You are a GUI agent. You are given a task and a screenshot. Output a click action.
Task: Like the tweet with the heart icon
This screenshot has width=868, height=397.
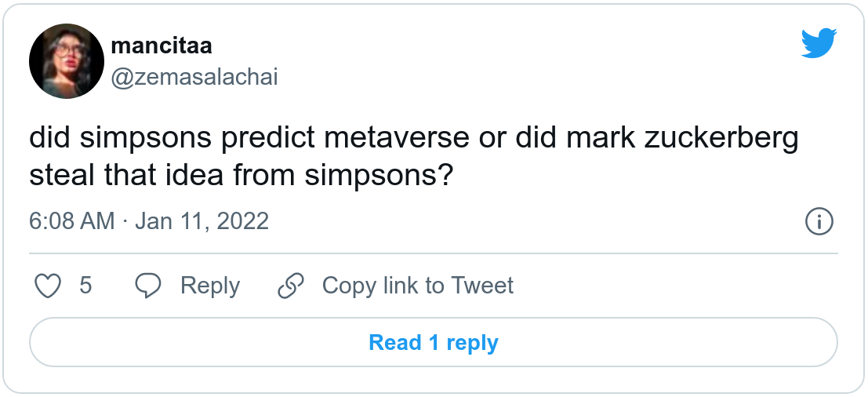[49, 286]
